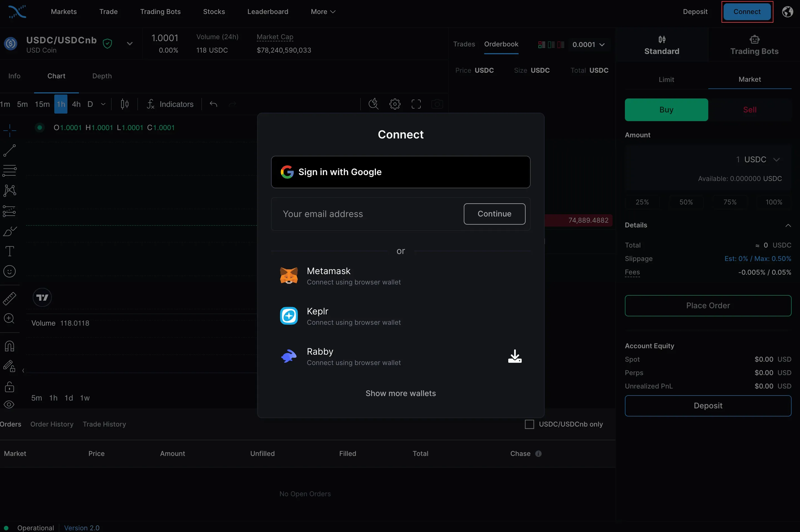Open chart settings gear
This screenshot has width=800, height=532.
click(x=395, y=104)
